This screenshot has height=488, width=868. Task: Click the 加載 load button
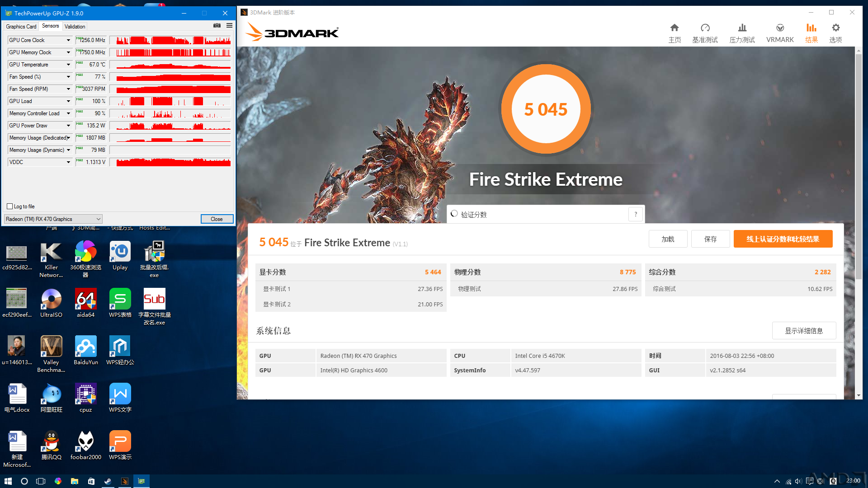tap(668, 239)
